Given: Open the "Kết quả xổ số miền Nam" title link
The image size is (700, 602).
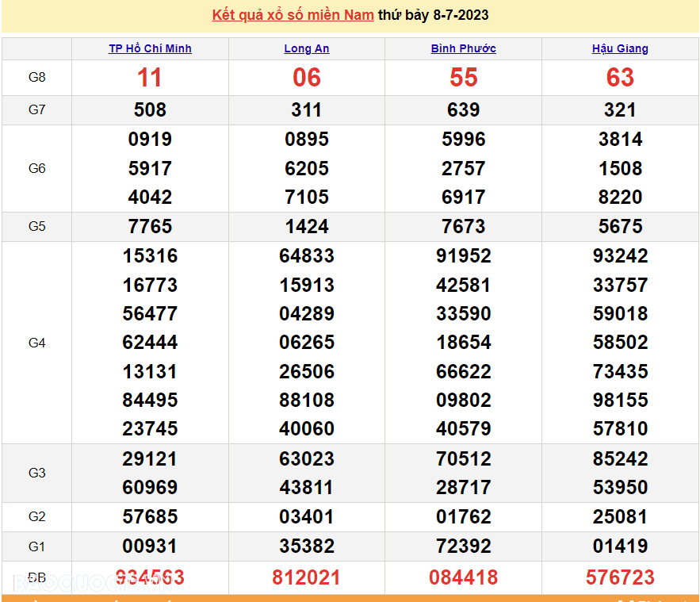Looking at the screenshot, I should click(291, 14).
